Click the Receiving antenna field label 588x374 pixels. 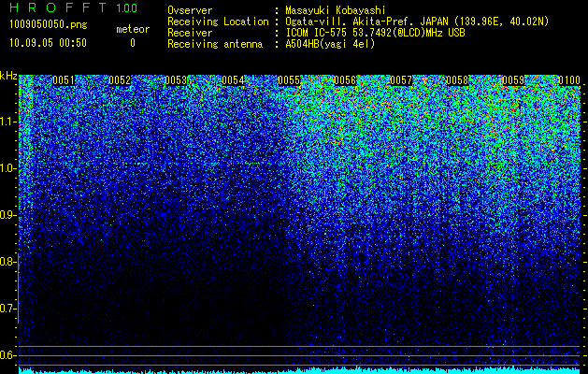215,44
